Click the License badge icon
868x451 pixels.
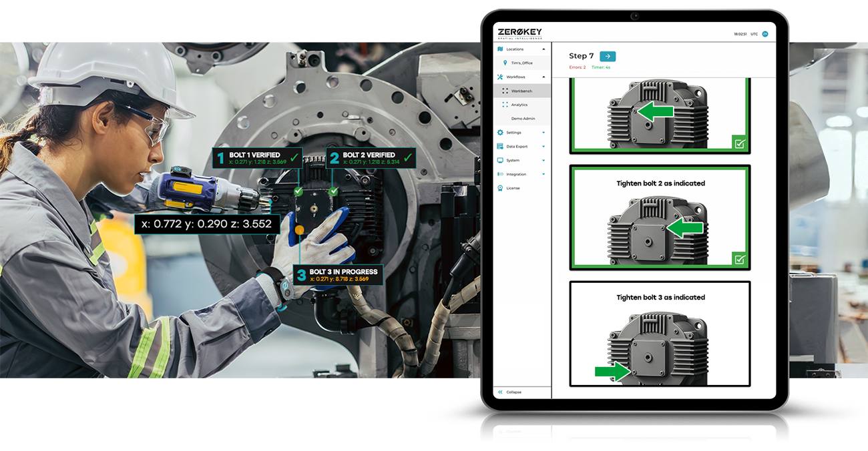(x=500, y=189)
